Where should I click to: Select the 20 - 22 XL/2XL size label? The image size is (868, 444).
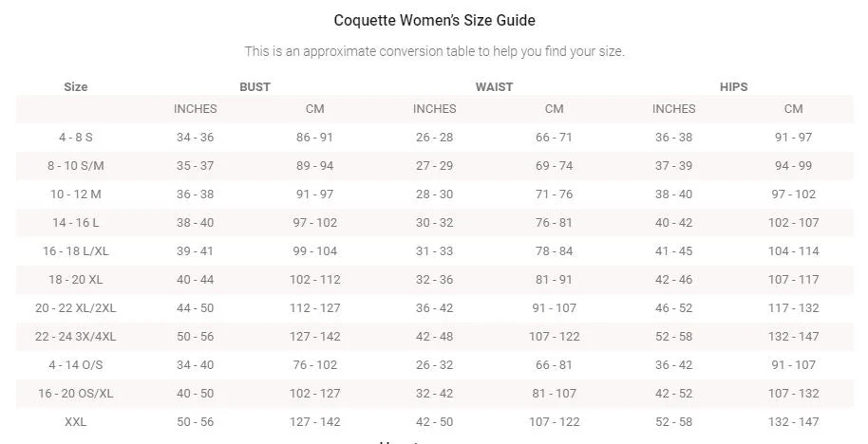[x=75, y=308]
